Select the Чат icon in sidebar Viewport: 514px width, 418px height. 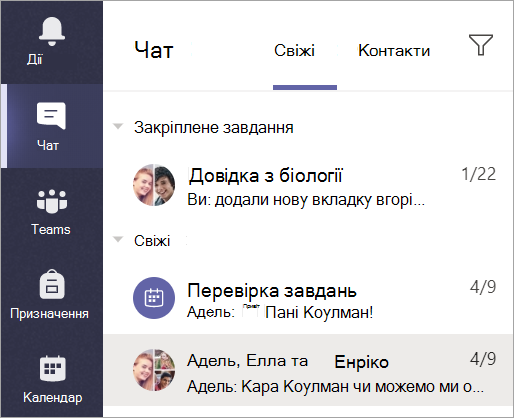pyautogui.click(x=51, y=116)
